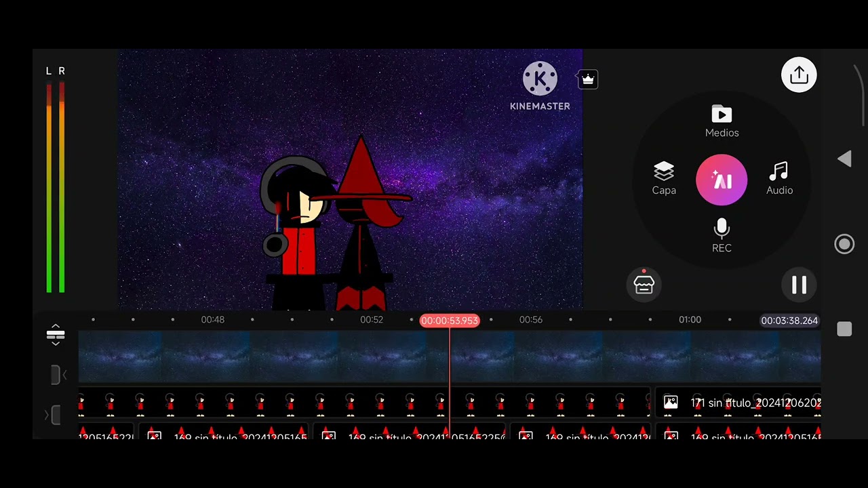Open the Medios media browser
The height and width of the screenshot is (488, 868).
[x=722, y=122]
